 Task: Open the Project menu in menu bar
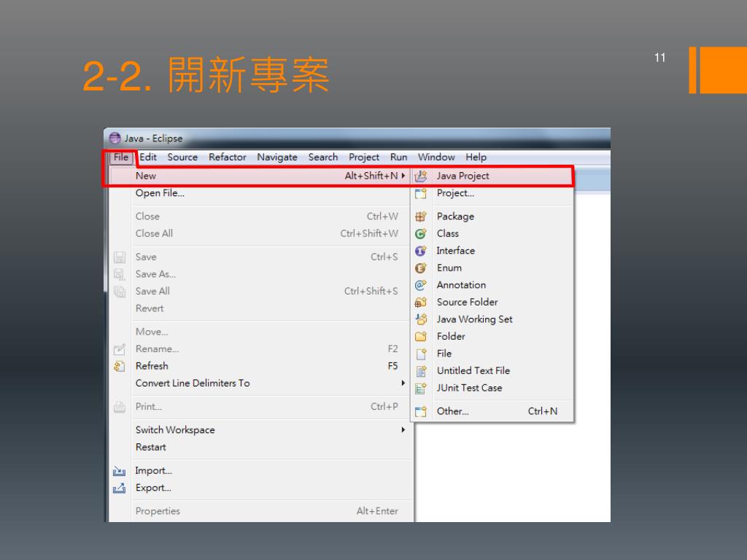[364, 157]
